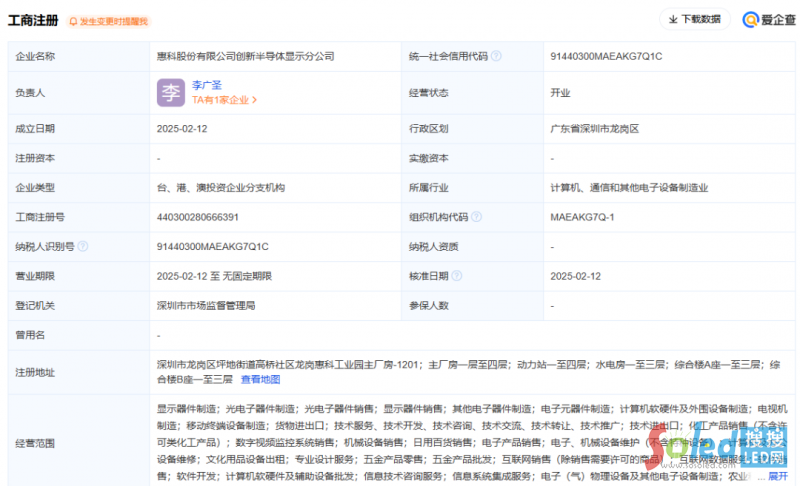Click help icon beside 纳税人识别号

tap(83, 246)
